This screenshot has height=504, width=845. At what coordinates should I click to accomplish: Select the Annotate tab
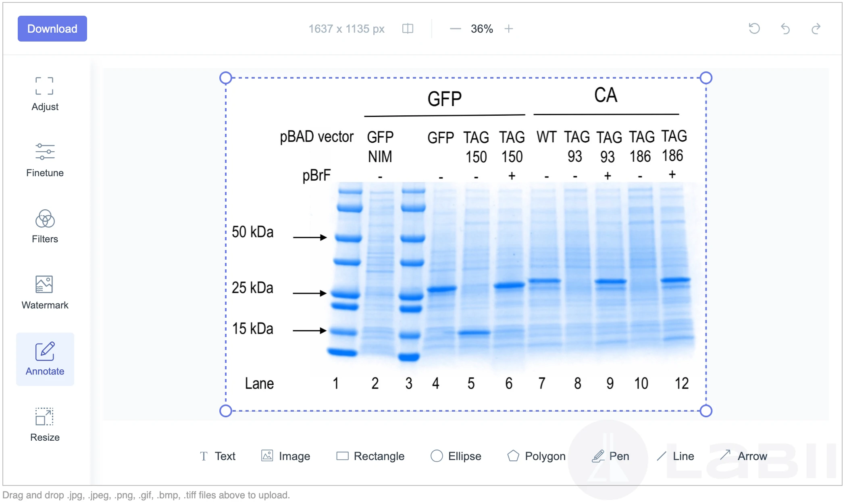tap(45, 359)
